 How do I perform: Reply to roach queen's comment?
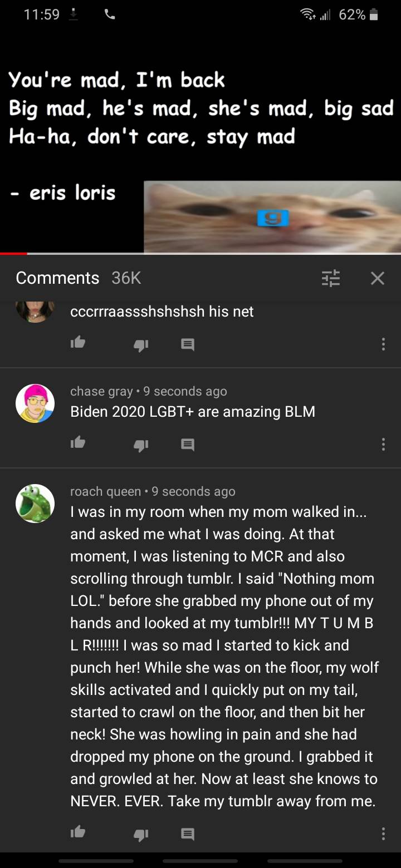click(188, 834)
